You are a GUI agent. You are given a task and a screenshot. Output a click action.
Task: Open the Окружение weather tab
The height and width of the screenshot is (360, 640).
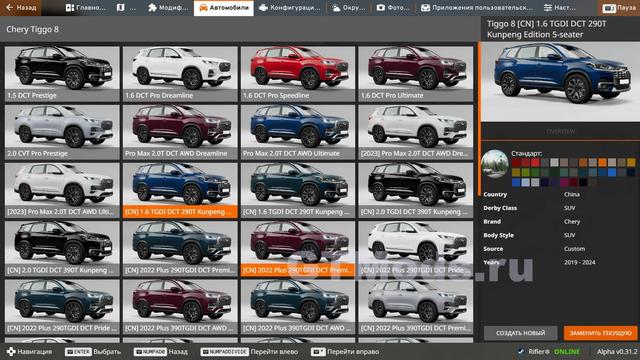[349, 7]
